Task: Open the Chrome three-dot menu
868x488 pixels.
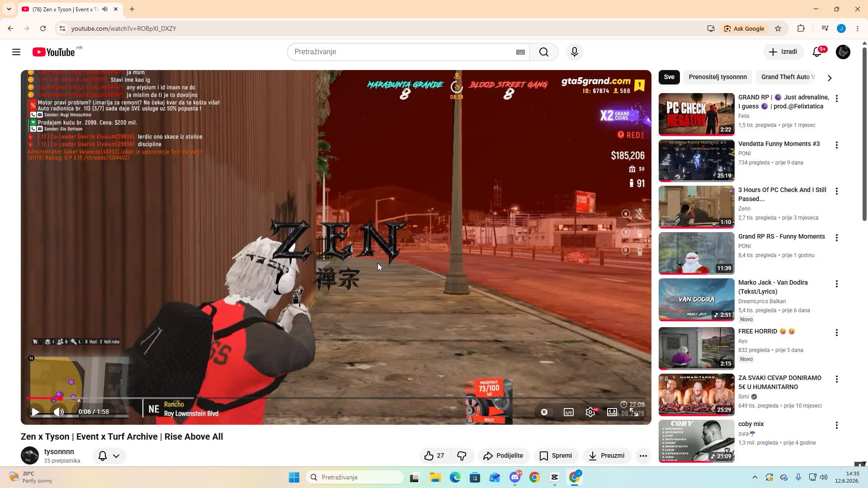Action: [x=858, y=28]
